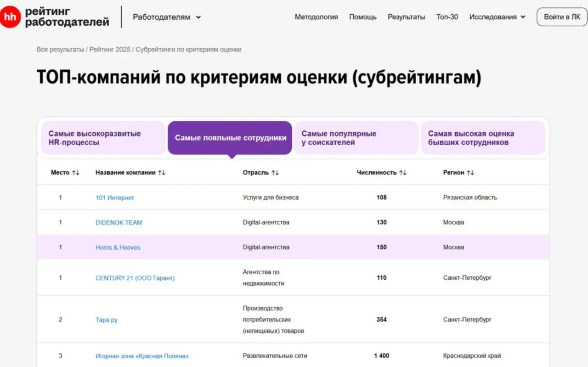
Task: Sort by Место using its arrows icon
Action: click(x=76, y=173)
